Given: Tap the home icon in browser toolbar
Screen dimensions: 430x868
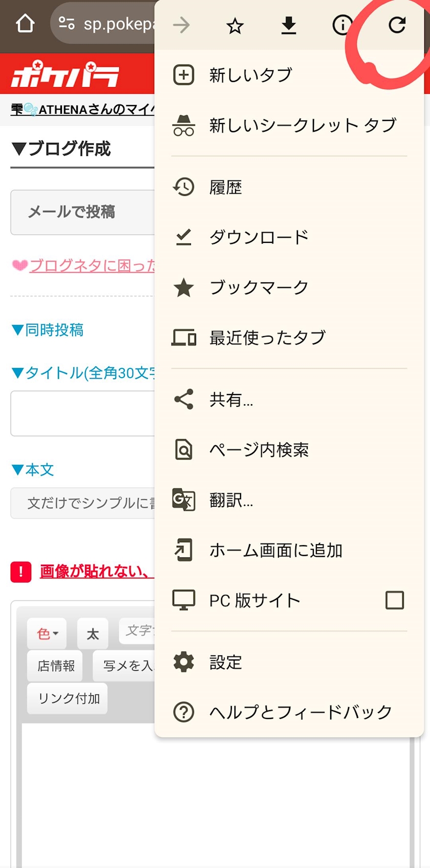Looking at the screenshot, I should (x=25, y=24).
